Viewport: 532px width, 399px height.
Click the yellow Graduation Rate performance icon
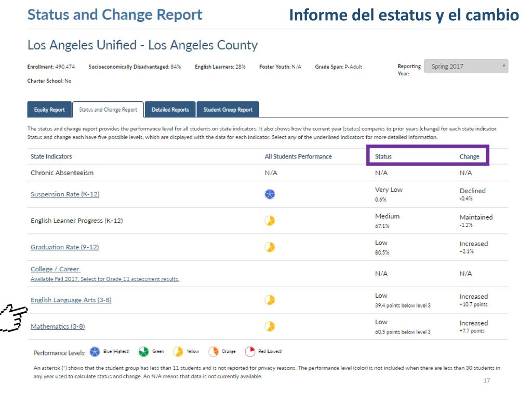click(270, 247)
